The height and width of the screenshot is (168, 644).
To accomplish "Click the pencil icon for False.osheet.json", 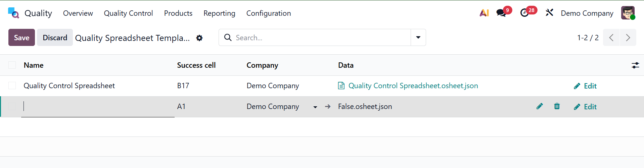I will click(x=540, y=106).
